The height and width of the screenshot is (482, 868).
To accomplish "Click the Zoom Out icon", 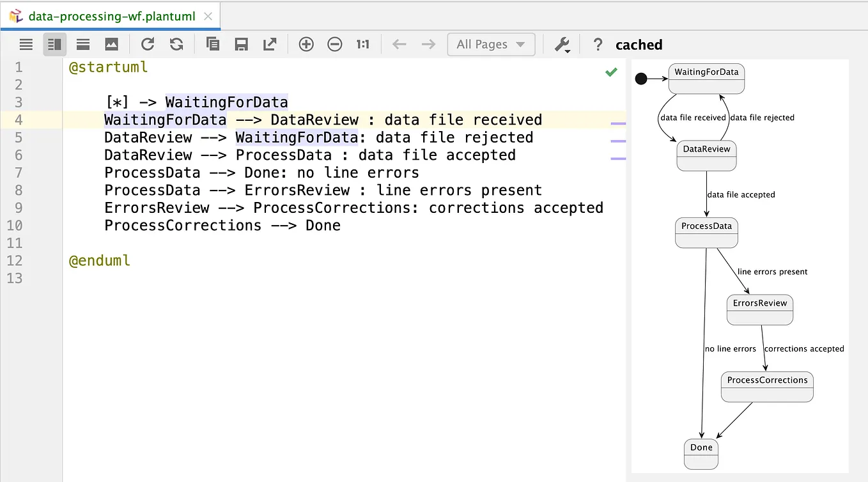I will 334,44.
